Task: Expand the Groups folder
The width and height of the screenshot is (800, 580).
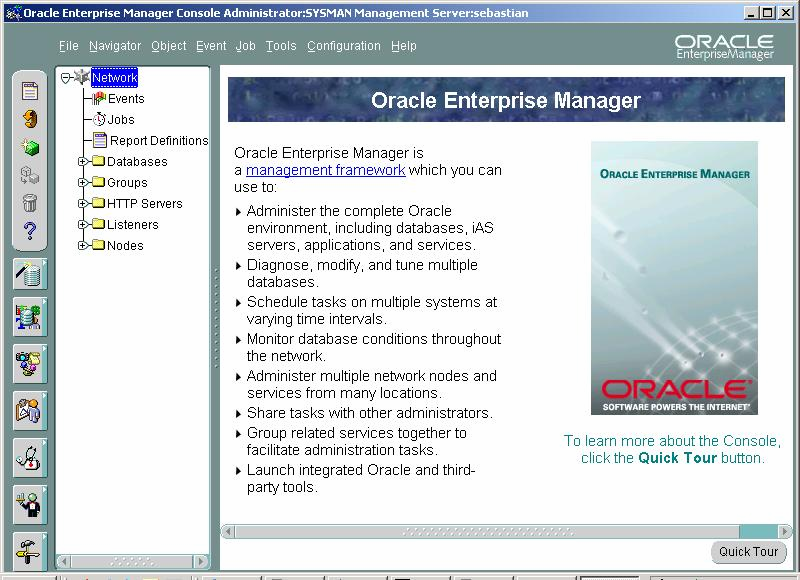Action: (82, 183)
